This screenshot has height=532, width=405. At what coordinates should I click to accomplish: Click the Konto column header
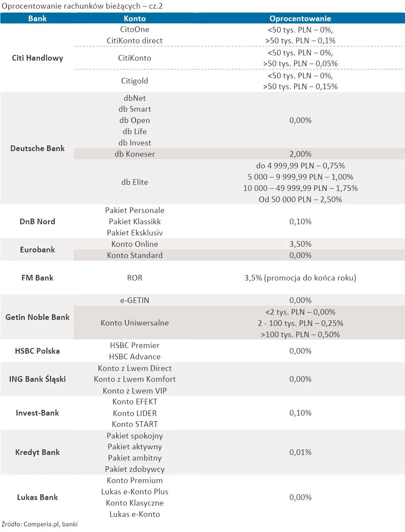(x=135, y=19)
